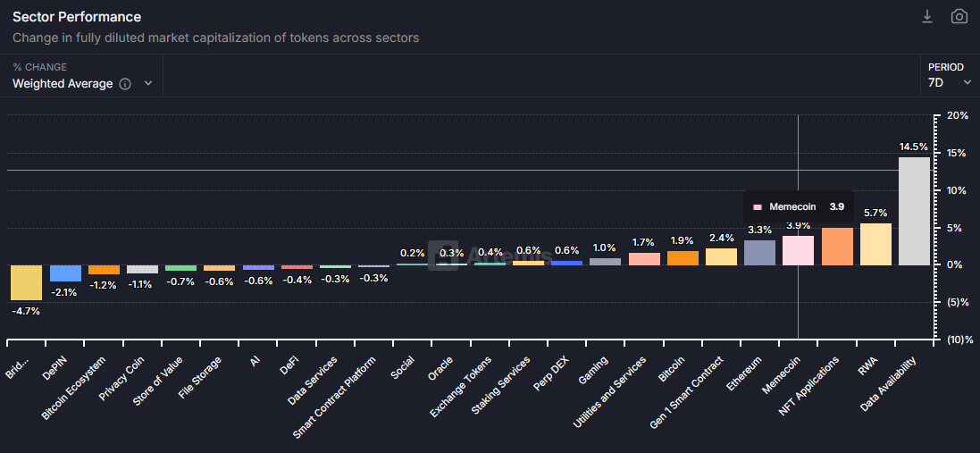Click the Ethereum 3.3% bar

[759, 253]
